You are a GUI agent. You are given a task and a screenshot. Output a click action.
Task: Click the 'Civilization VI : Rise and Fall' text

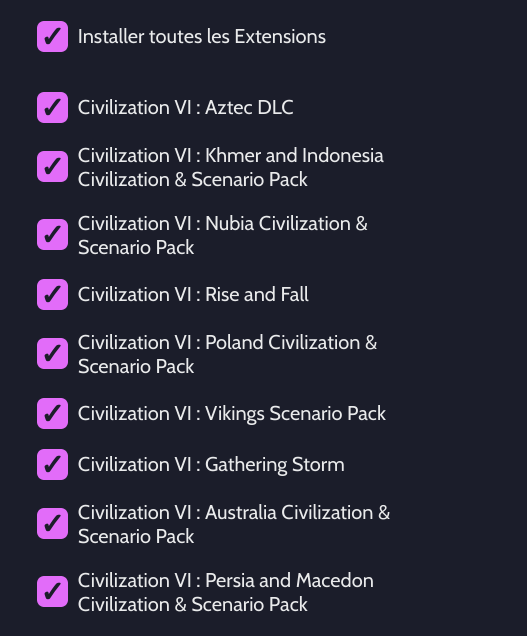click(x=193, y=294)
